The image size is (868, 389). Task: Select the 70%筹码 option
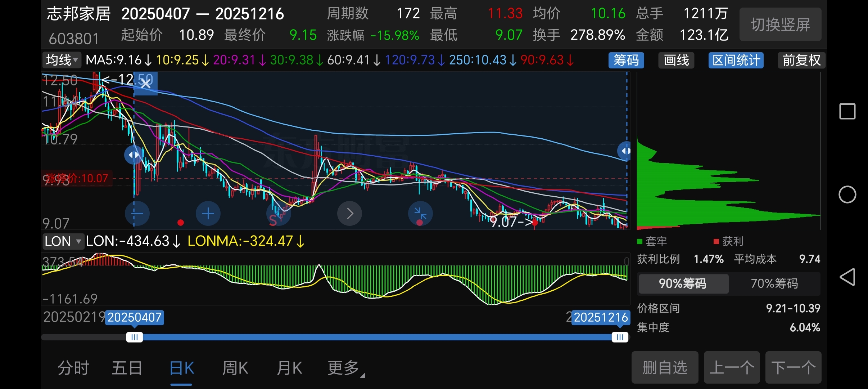[x=774, y=283]
